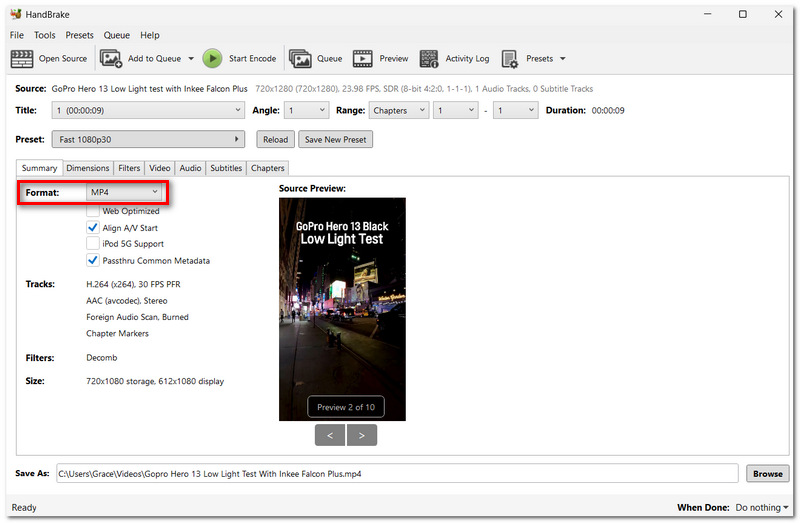800x523 pixels.
Task: Open the Activity Log icon
Action: pos(429,59)
